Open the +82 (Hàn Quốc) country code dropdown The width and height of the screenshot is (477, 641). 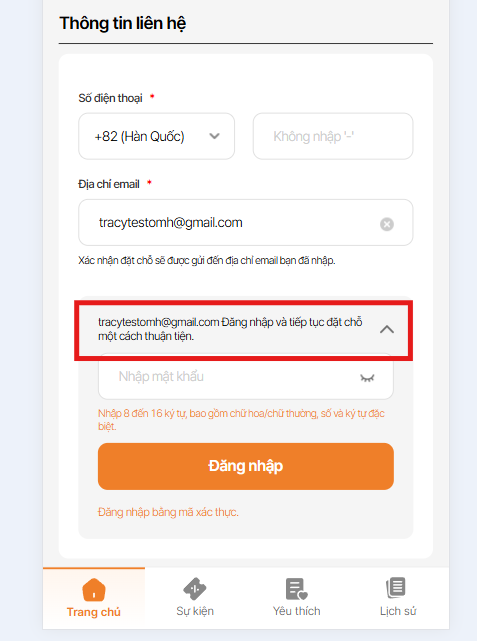[x=157, y=136]
